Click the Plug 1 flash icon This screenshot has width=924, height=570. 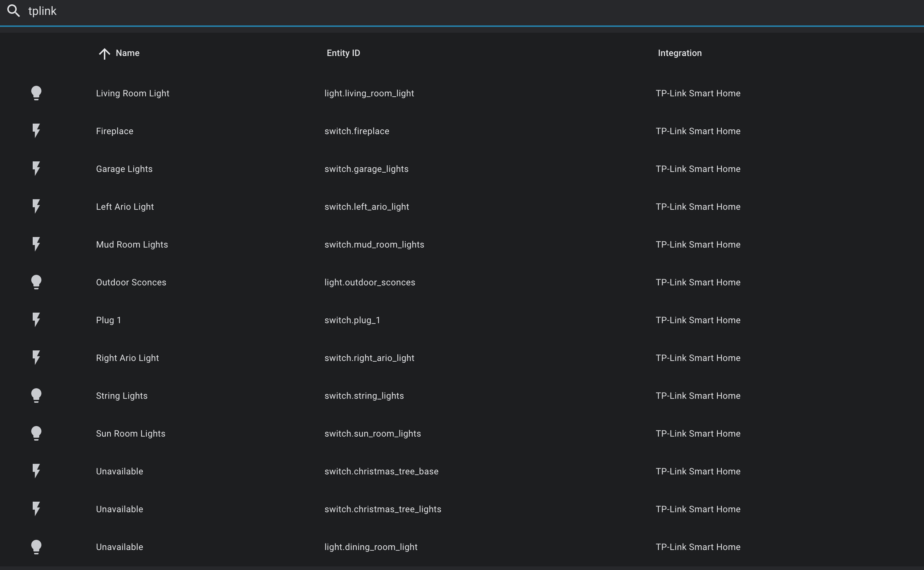click(36, 320)
